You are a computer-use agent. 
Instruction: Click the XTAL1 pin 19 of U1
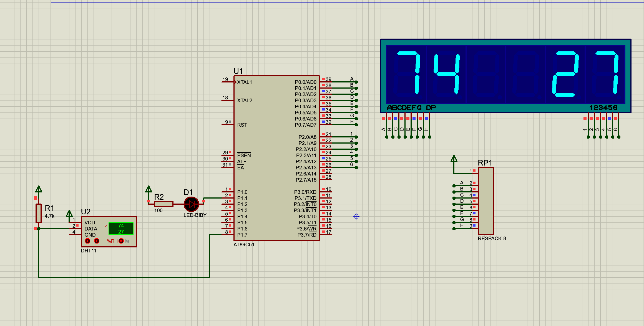(x=227, y=82)
